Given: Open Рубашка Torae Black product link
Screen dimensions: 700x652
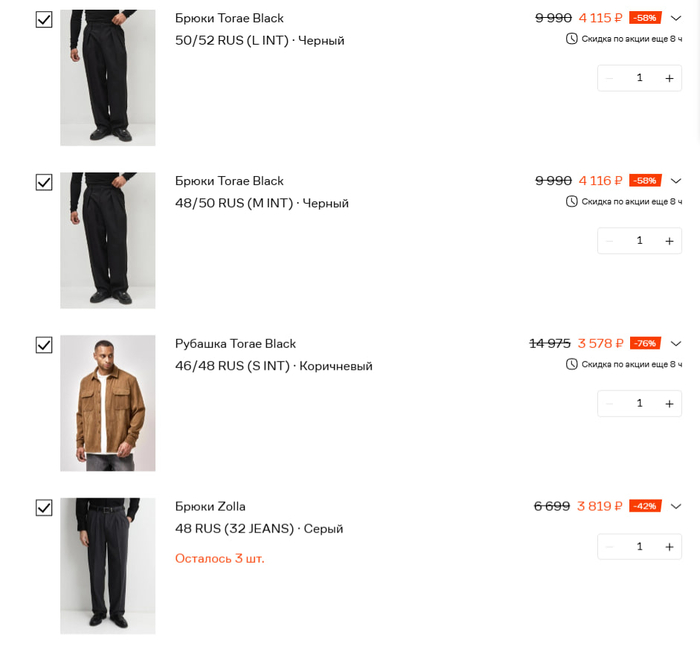Looking at the screenshot, I should tap(235, 344).
